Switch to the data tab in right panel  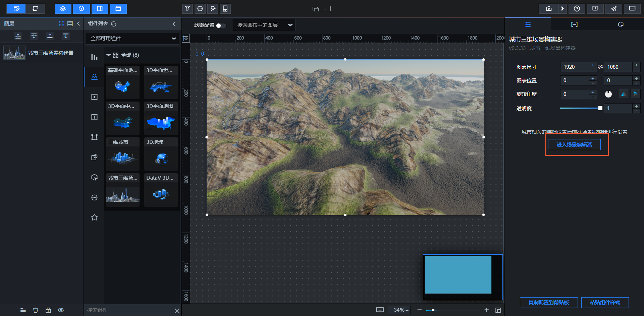574,24
